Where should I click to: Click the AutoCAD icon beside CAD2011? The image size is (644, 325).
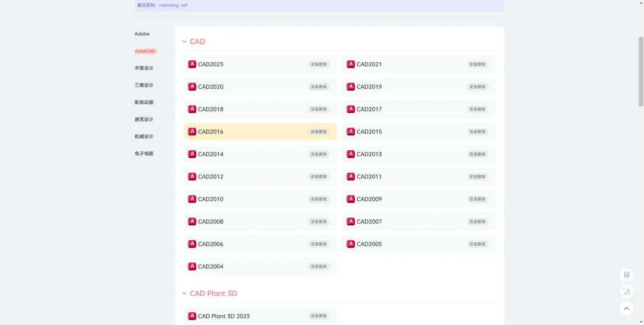351,177
